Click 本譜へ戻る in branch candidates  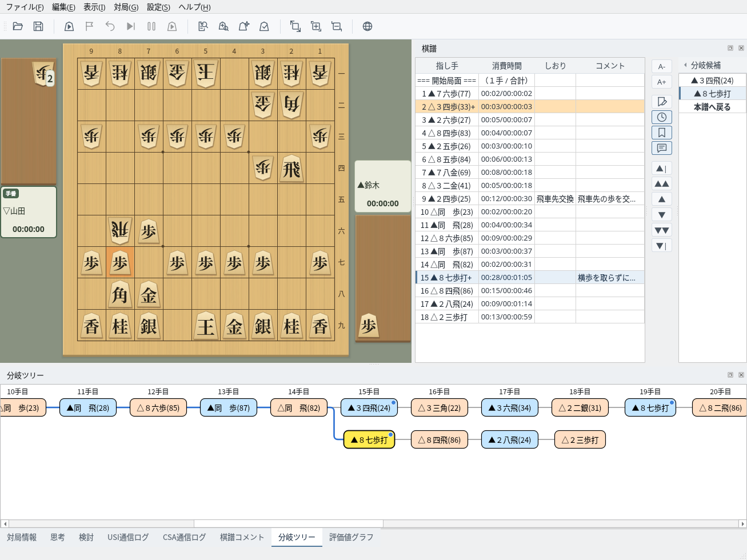[712, 107]
